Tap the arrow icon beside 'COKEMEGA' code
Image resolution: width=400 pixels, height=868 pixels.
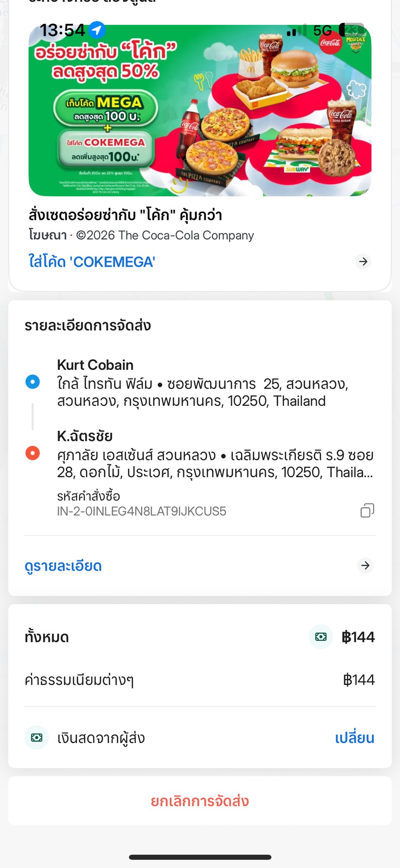[x=363, y=262]
